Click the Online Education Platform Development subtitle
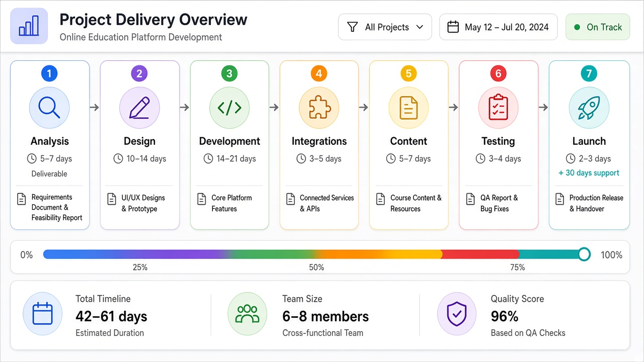644x362 pixels. pyautogui.click(x=141, y=37)
